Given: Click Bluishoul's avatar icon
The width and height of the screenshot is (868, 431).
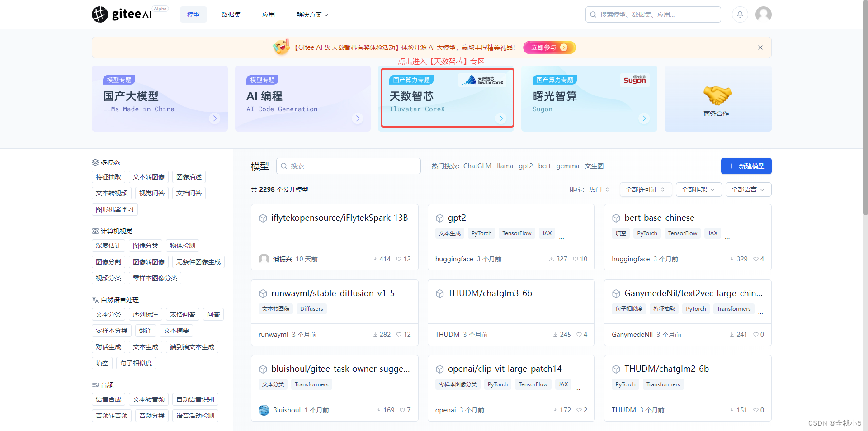Looking at the screenshot, I should pos(264,410).
